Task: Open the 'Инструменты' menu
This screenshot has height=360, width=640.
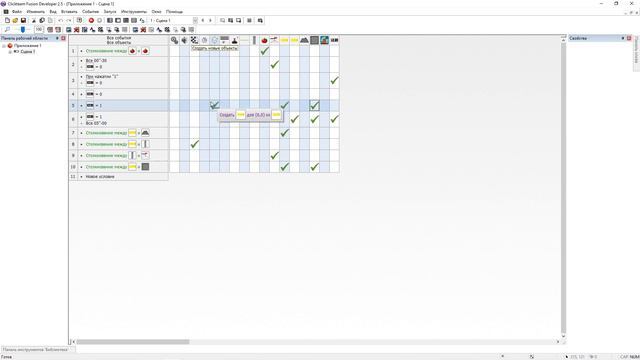Action: tap(134, 12)
